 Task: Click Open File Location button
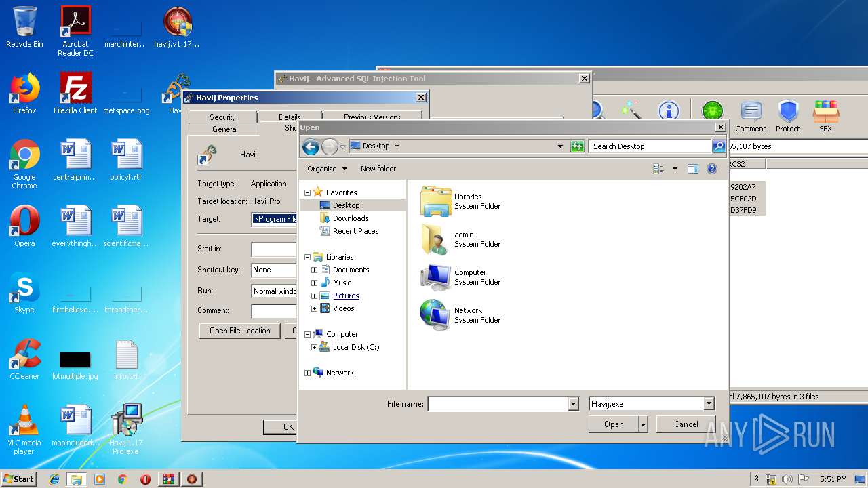tap(240, 331)
